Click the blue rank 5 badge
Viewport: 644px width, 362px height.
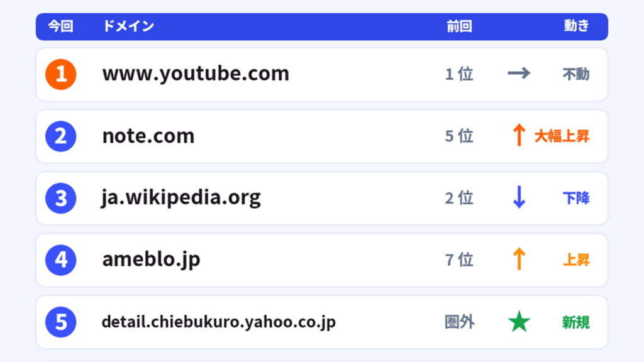(x=61, y=322)
